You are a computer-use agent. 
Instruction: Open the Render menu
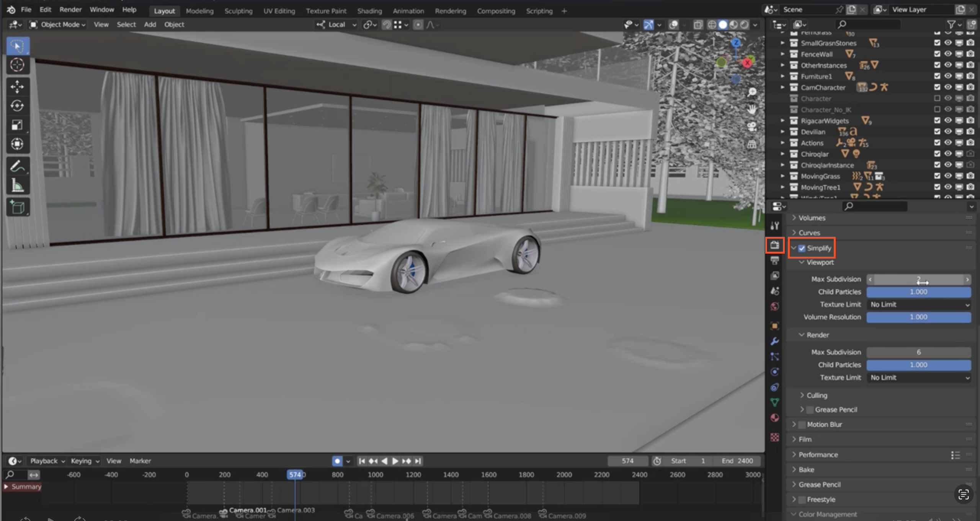[x=70, y=10]
